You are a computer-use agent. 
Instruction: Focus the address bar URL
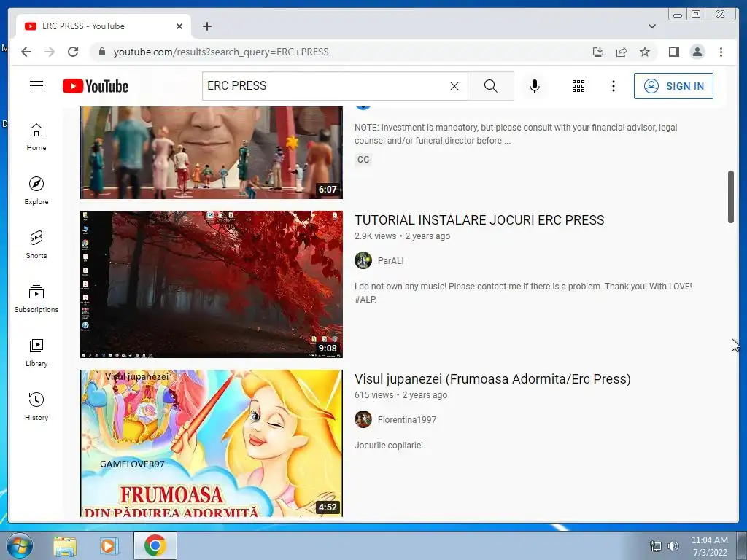220,52
